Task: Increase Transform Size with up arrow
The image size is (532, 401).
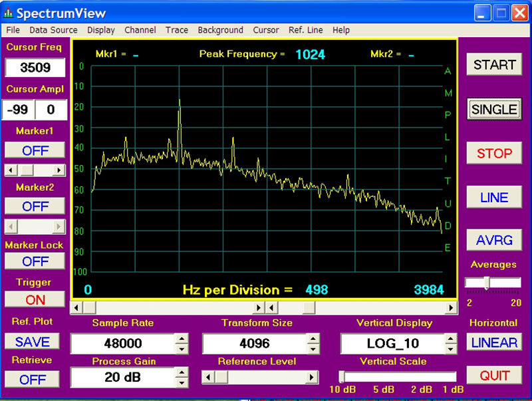Action: 313,338
